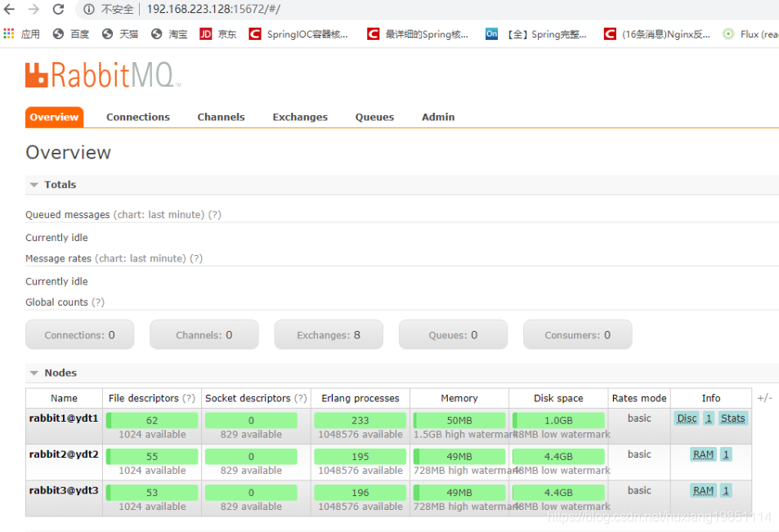Click the memory bar showing 50MB
Viewport: 779px width, 532px height.
(x=459, y=420)
